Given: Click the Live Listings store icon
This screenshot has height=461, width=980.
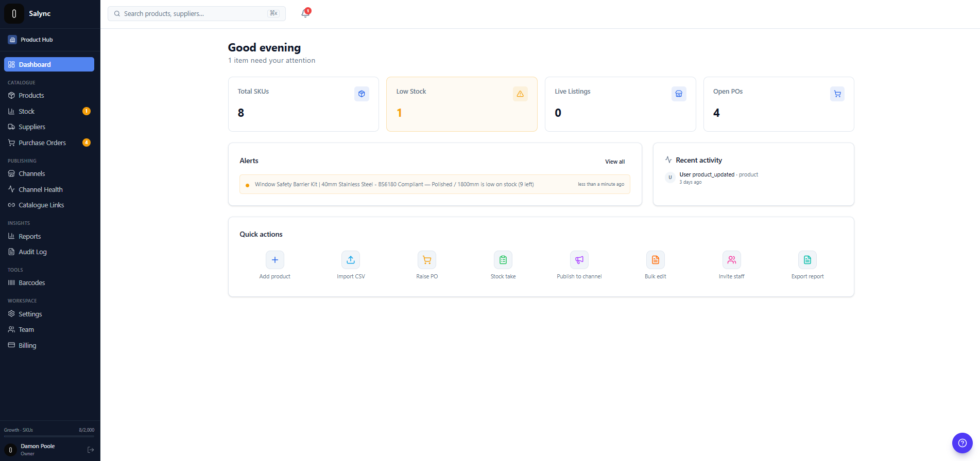Looking at the screenshot, I should pos(679,94).
